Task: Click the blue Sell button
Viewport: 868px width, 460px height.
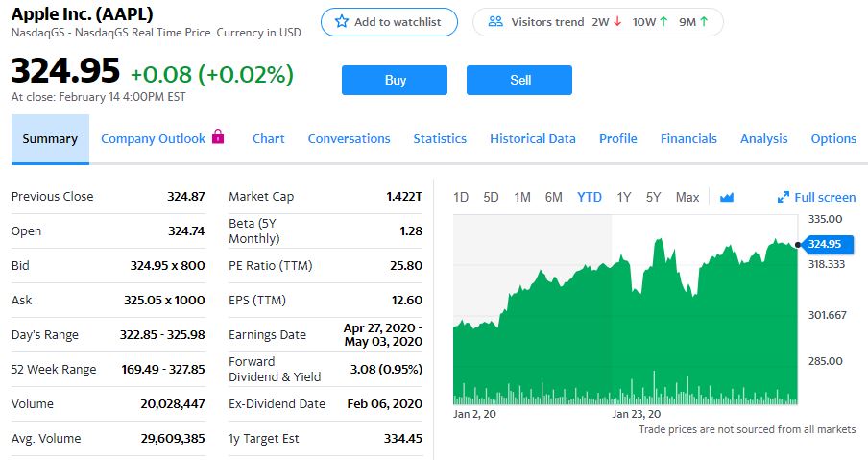Action: tap(519, 81)
